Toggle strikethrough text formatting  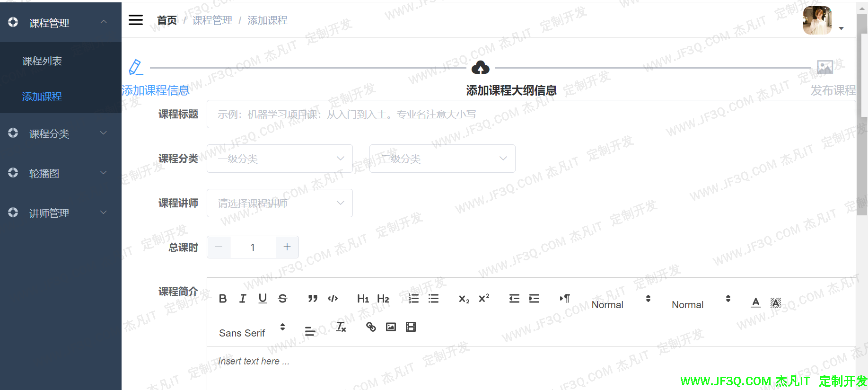coord(282,299)
